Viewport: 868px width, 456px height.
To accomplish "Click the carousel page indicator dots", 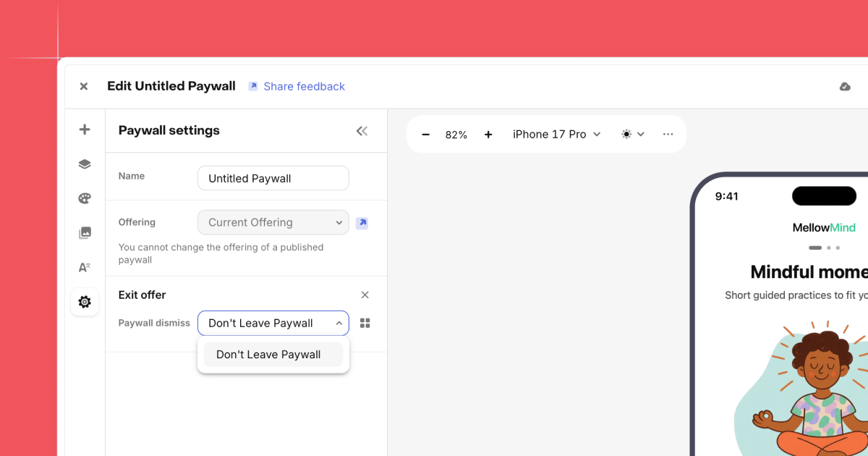I will 824,248.
